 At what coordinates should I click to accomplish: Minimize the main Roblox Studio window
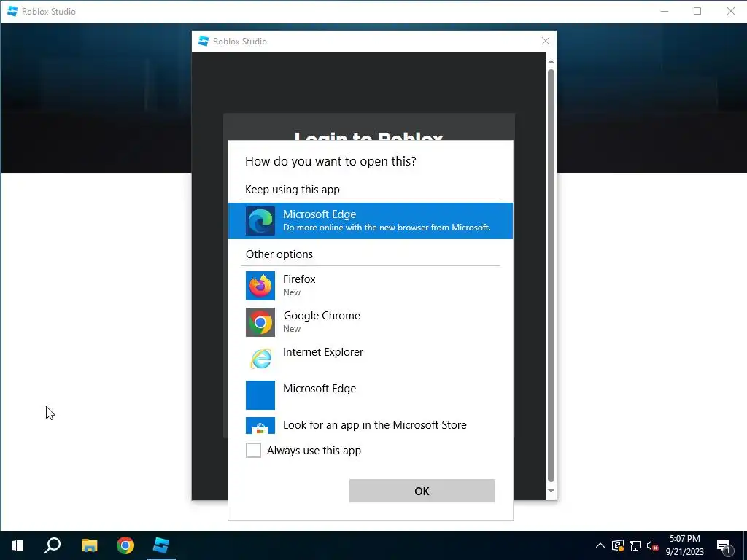(665, 11)
